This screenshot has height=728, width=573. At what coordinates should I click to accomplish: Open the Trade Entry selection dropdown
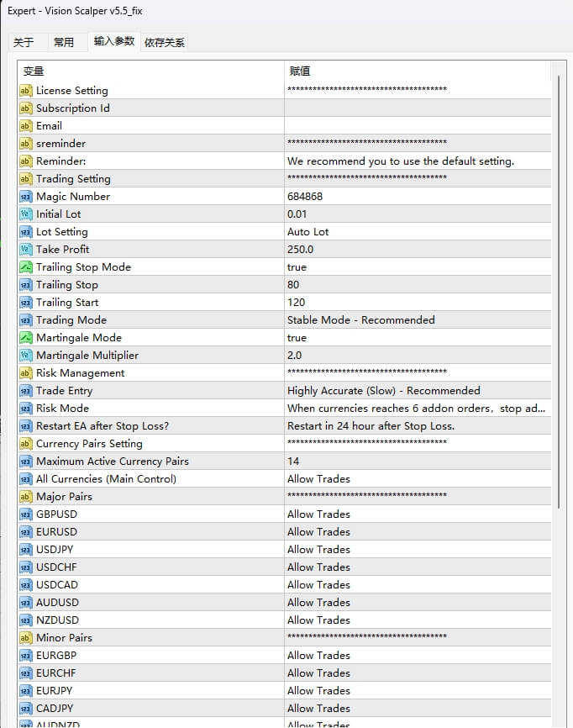[x=378, y=390]
